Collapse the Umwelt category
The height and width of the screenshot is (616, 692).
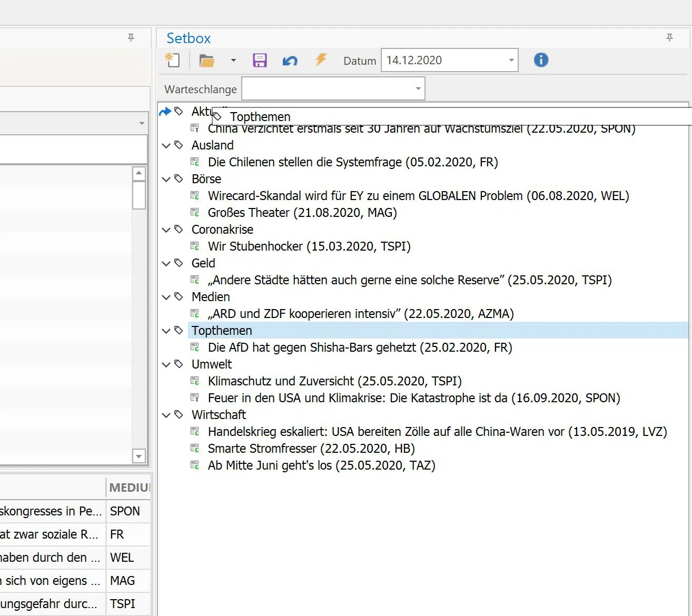click(166, 364)
